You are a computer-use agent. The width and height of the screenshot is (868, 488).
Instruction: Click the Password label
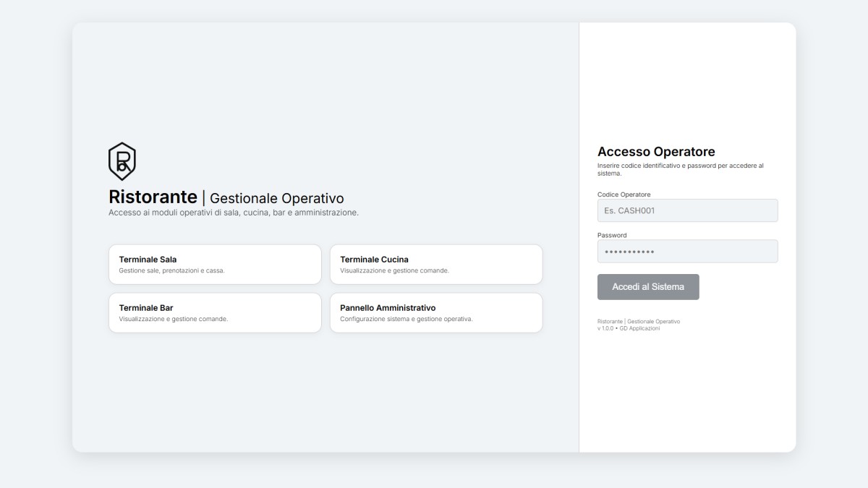point(612,235)
